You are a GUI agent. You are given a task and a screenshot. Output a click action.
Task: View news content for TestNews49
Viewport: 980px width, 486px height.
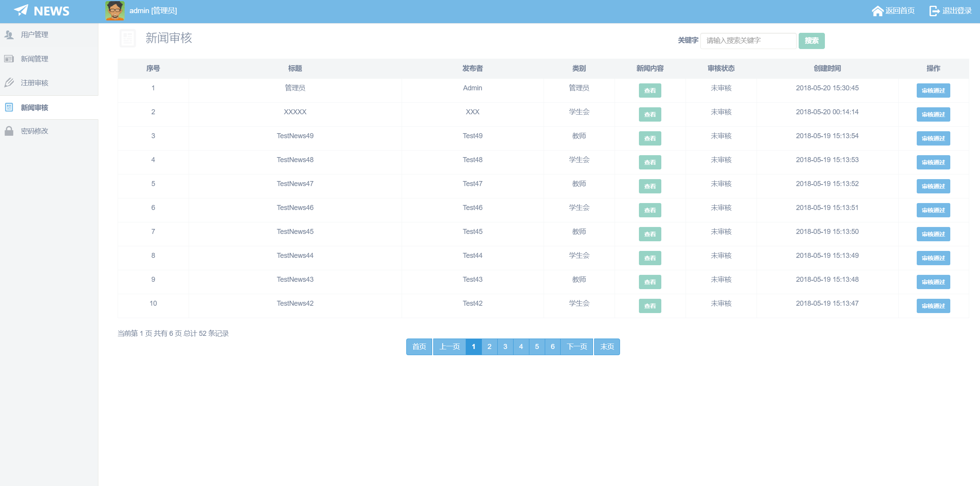[x=650, y=138]
